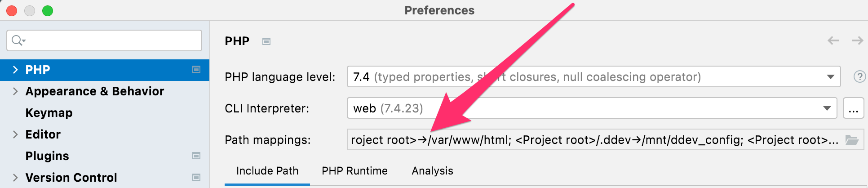Browse path mappings using the folder icon
This screenshot has height=188, width=868.
tap(851, 140)
